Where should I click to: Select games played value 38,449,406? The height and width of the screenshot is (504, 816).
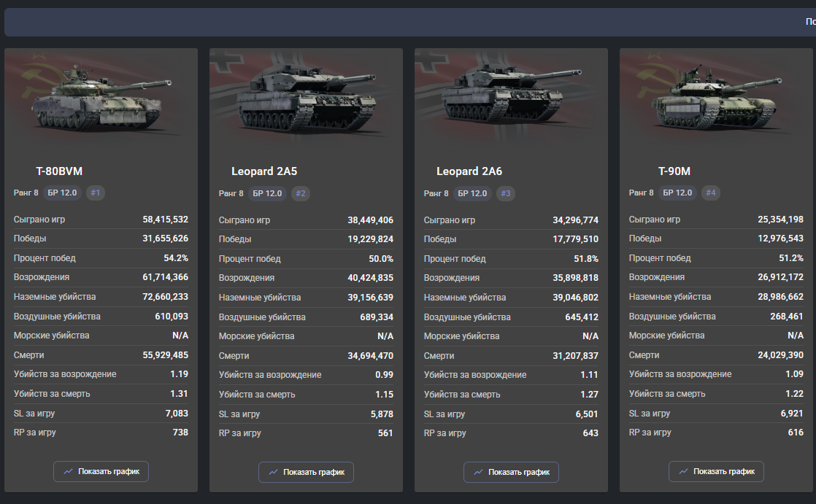coord(371,220)
